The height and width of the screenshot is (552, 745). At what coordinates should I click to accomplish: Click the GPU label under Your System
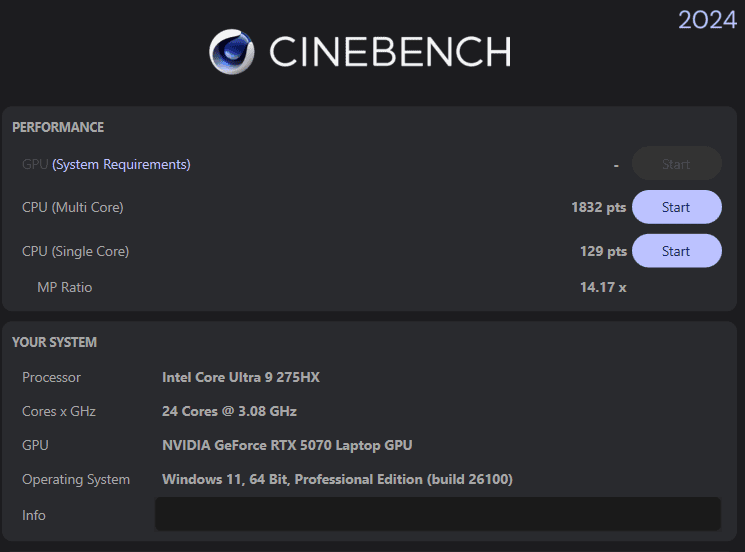click(35, 445)
